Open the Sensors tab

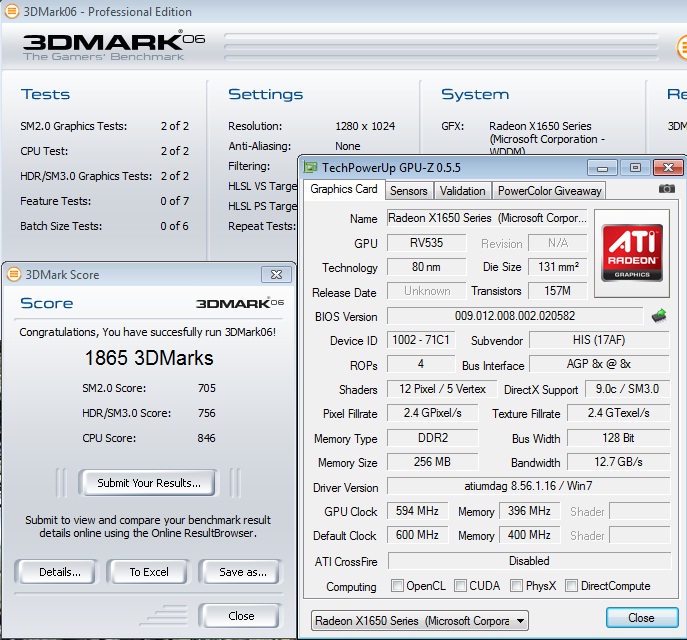[409, 191]
